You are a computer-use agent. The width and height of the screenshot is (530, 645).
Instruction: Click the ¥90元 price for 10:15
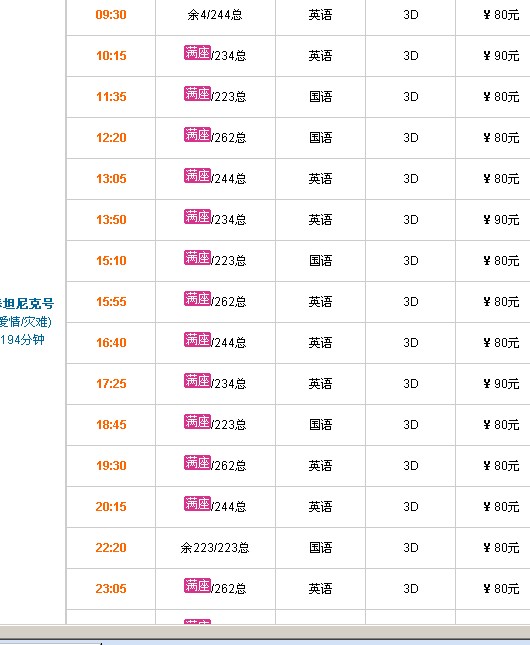point(501,56)
